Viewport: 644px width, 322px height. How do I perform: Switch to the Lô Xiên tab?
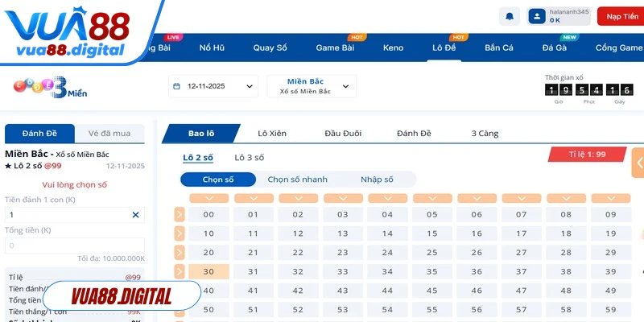tap(271, 134)
